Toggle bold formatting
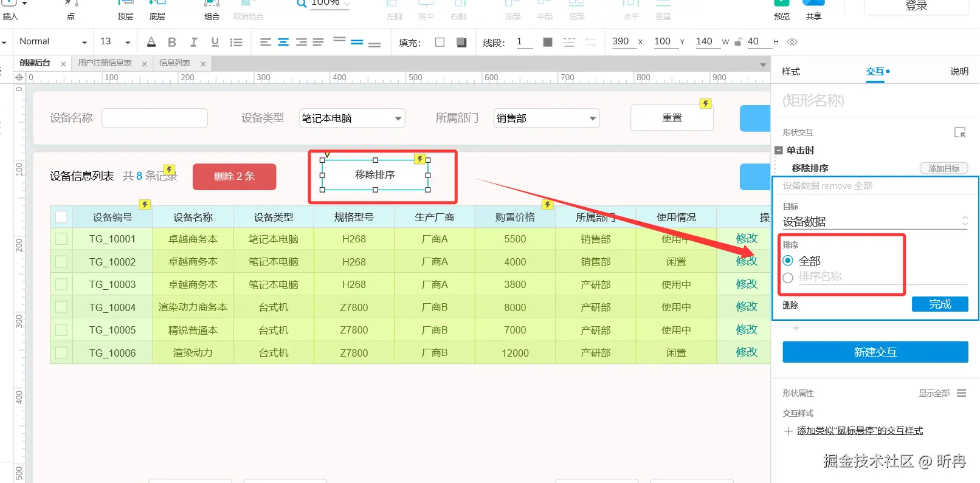Image resolution: width=980 pixels, height=483 pixels. (172, 42)
